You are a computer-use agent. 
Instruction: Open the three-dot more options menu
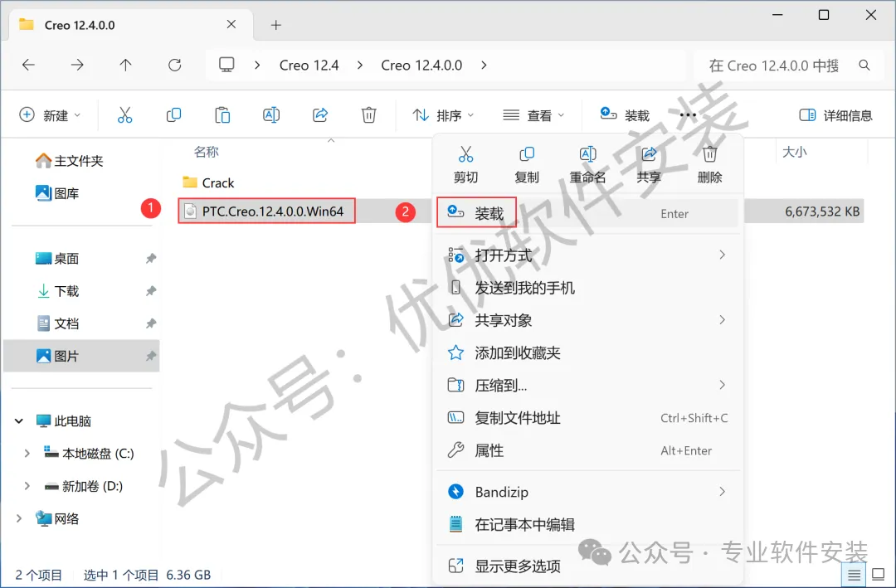tap(688, 114)
